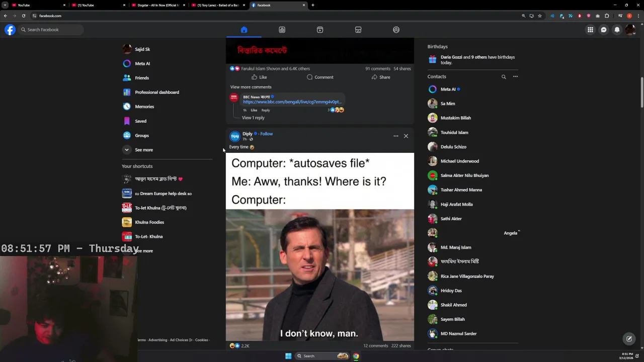This screenshot has height=362, width=644.
Task: Open the account profile picture menu
Action: 630,30
